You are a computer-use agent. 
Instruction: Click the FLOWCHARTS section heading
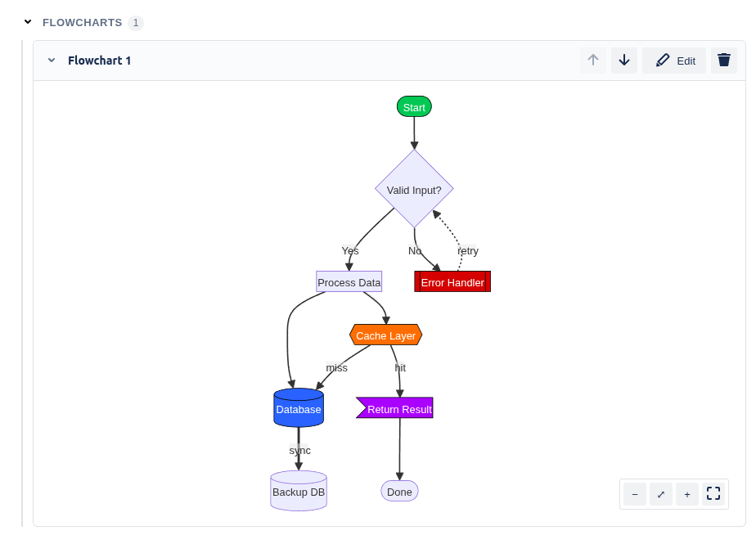[x=83, y=23]
